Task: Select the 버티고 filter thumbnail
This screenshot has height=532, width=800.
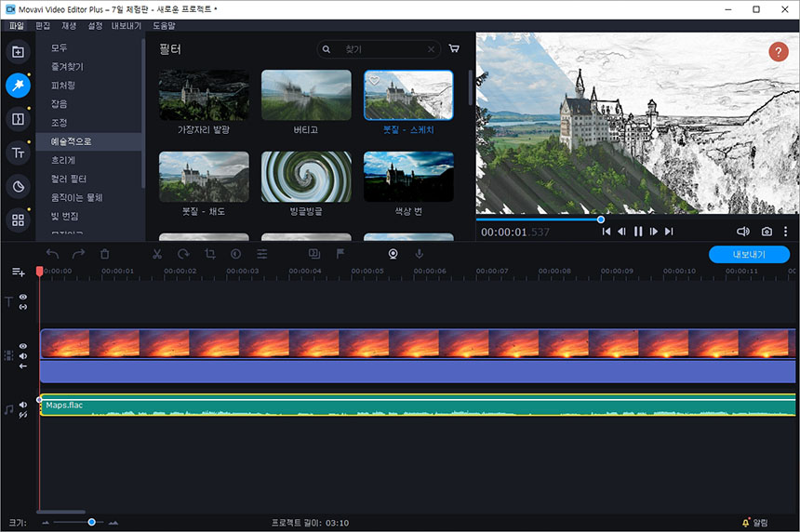Action: click(306, 96)
